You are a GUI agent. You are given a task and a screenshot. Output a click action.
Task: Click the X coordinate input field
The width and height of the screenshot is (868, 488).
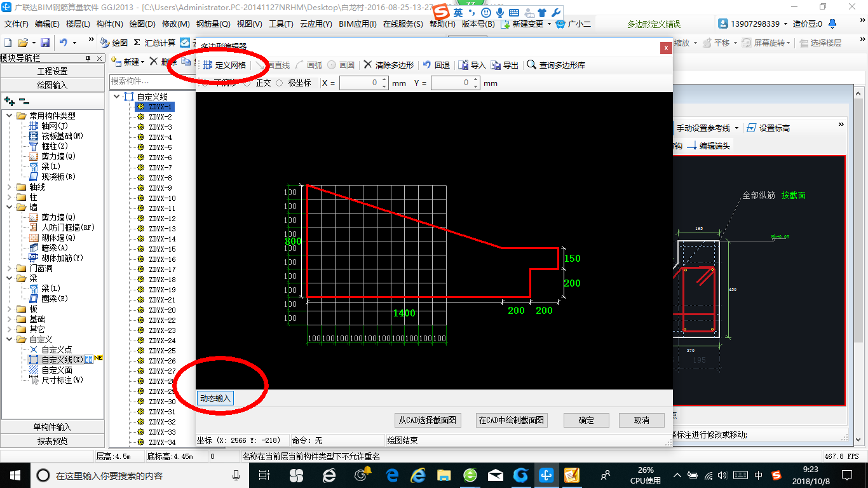pyautogui.click(x=363, y=83)
